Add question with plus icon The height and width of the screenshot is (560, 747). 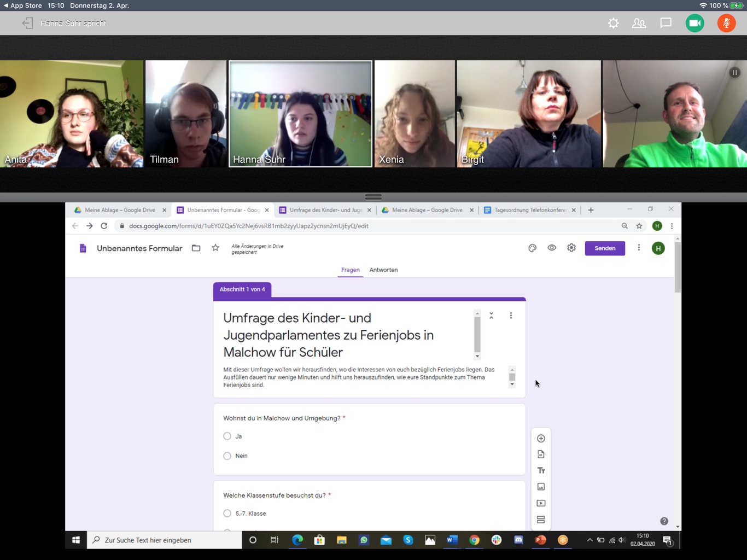541,439
